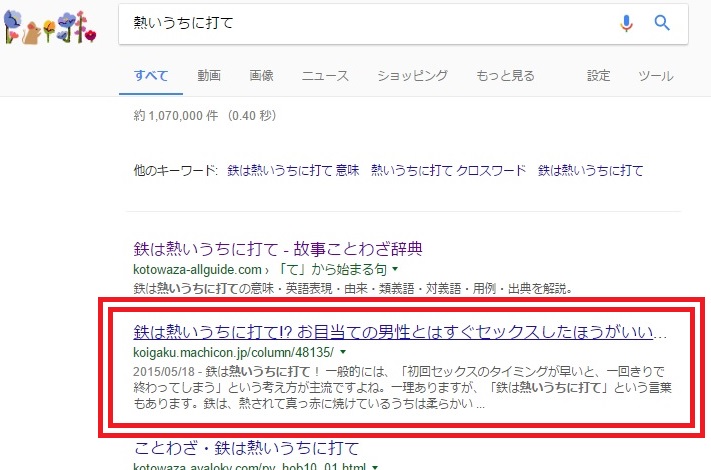Open the お目当ての男性 result title link
The height and width of the screenshot is (470, 711).
click(400, 332)
